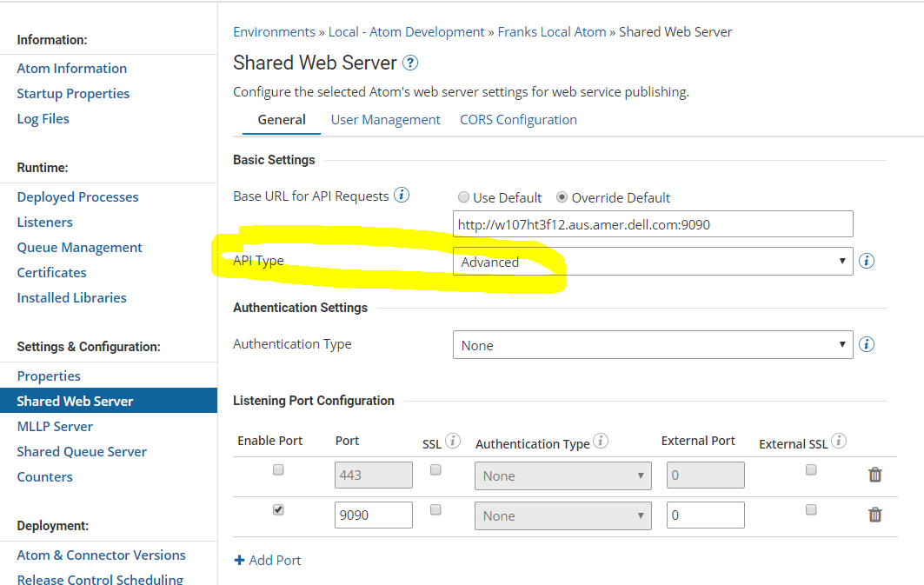
Task: Delete the port 443 row with trash icon
Action: point(874,475)
